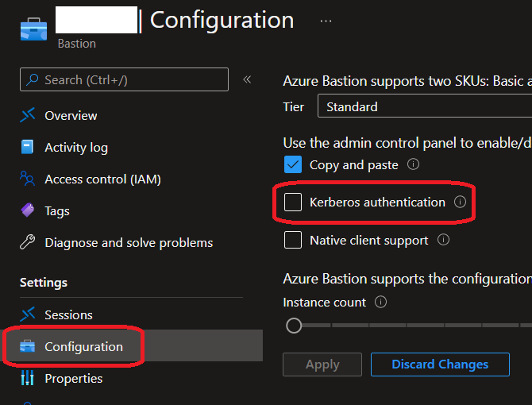Open the Configuration menu item
This screenshot has width=532, height=405.
tap(83, 346)
